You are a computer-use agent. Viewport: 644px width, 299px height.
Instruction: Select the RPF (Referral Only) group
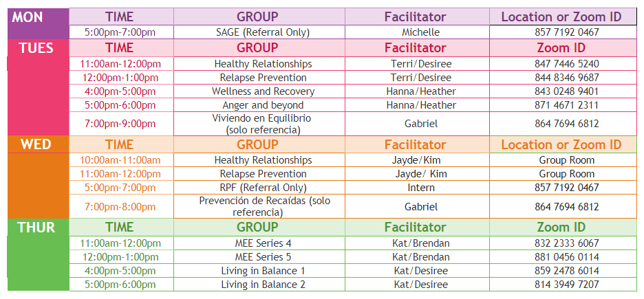[x=263, y=188]
